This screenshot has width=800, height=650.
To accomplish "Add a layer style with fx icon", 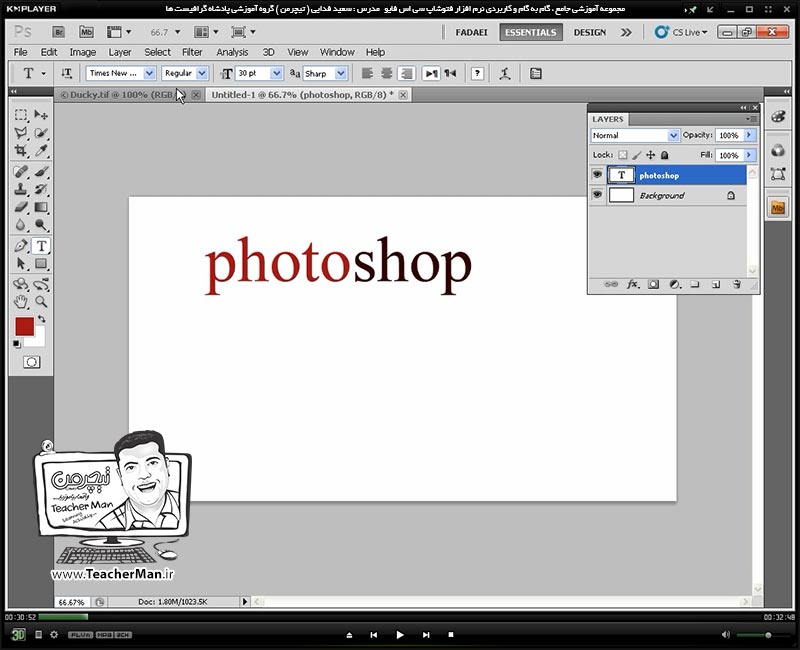I will click(633, 285).
